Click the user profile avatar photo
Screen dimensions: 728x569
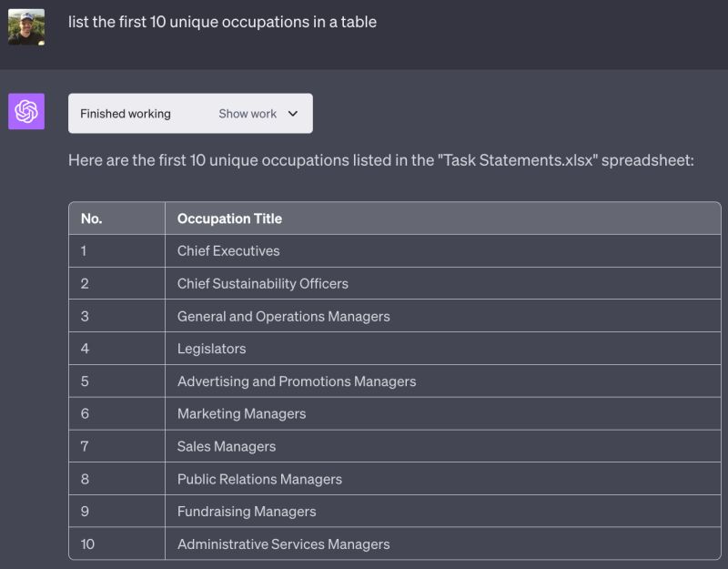(x=26, y=27)
